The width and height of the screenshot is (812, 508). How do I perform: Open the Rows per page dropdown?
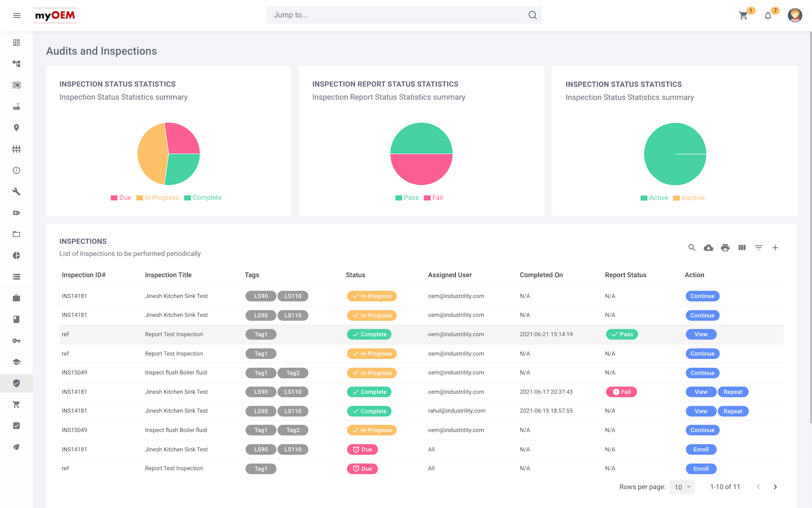point(682,487)
